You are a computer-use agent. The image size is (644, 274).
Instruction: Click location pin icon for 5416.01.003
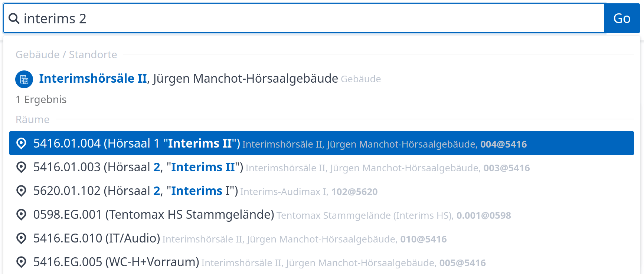click(22, 167)
